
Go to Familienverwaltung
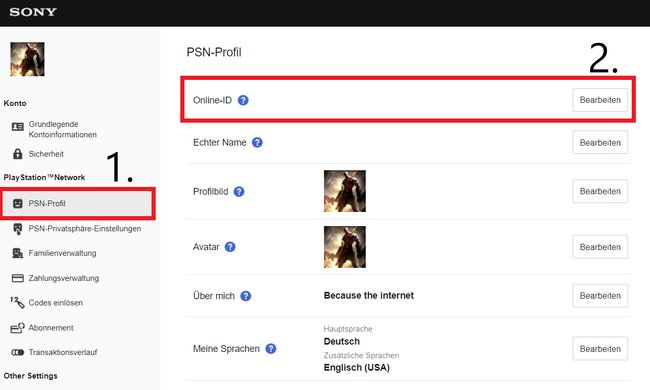pyautogui.click(x=62, y=253)
